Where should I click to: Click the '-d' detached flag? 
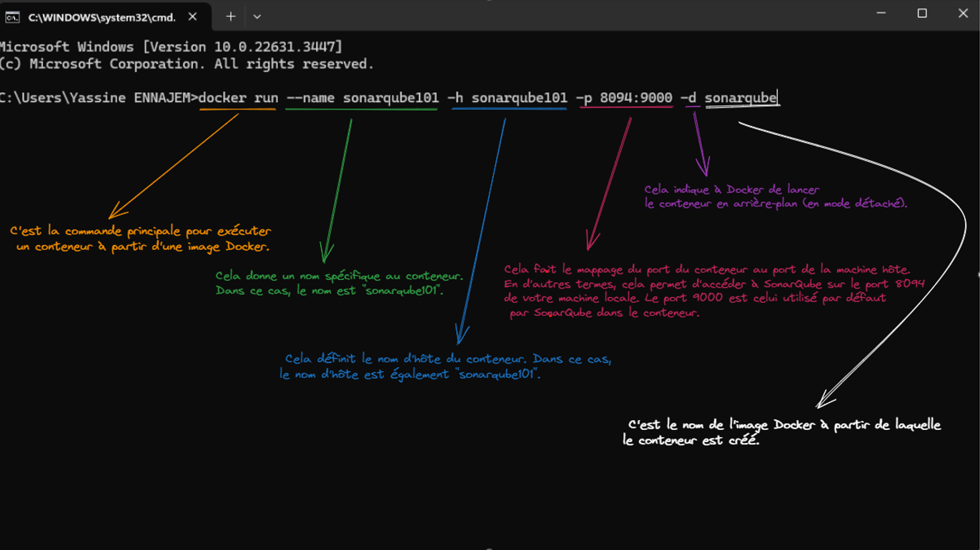tap(688, 98)
